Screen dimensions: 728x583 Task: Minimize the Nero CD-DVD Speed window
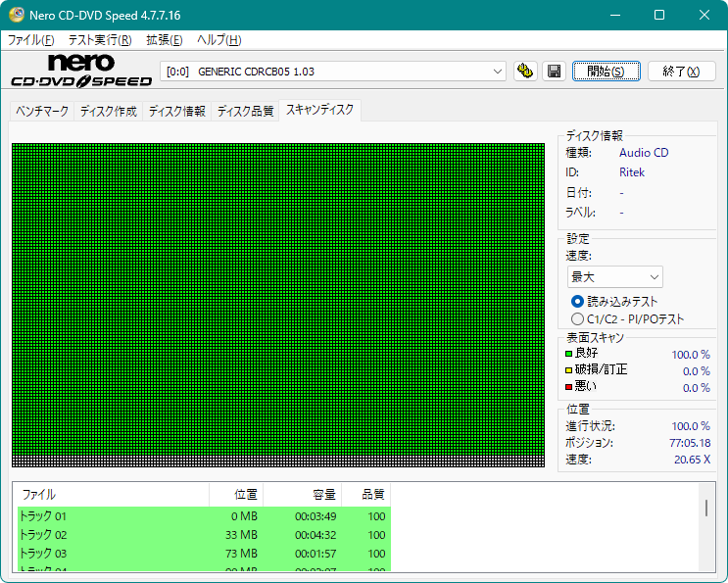(x=615, y=15)
